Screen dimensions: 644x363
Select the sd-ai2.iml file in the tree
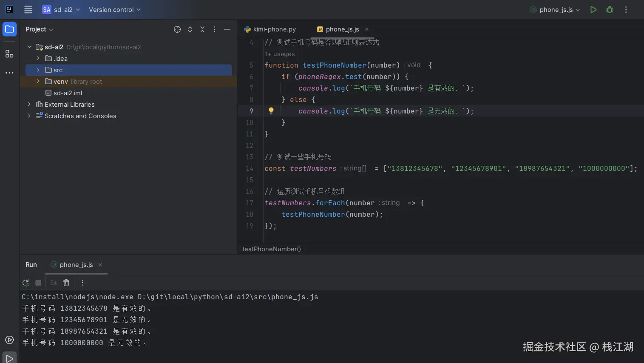coord(68,93)
